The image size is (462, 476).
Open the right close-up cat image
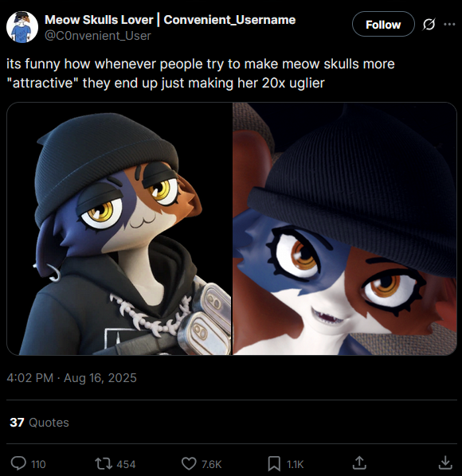pyautogui.click(x=345, y=228)
